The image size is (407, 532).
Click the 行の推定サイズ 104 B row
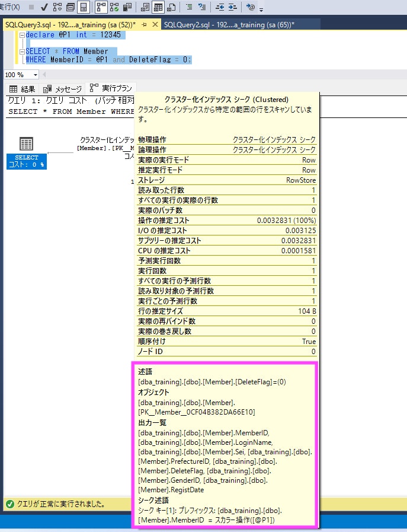point(226,311)
